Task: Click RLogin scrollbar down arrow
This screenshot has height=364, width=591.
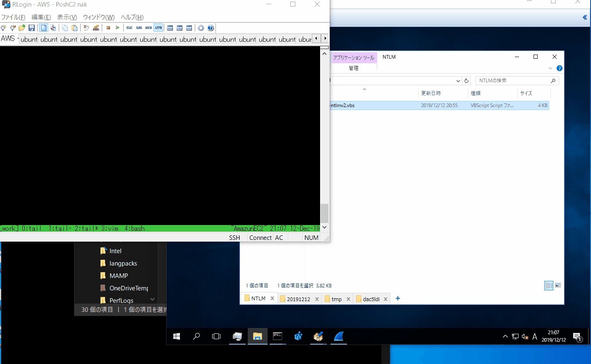Action: 325,227
